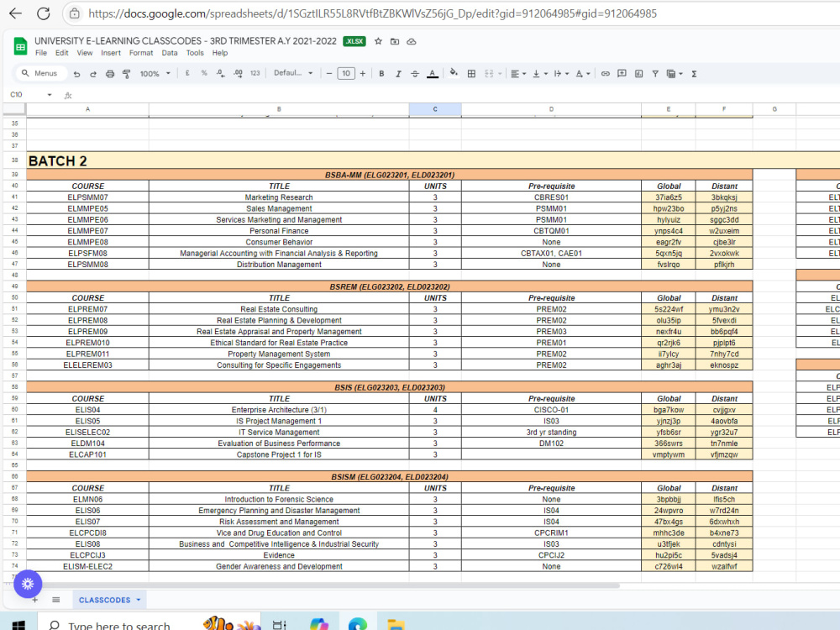Open the zoom level 100% dropdown

[x=155, y=74]
